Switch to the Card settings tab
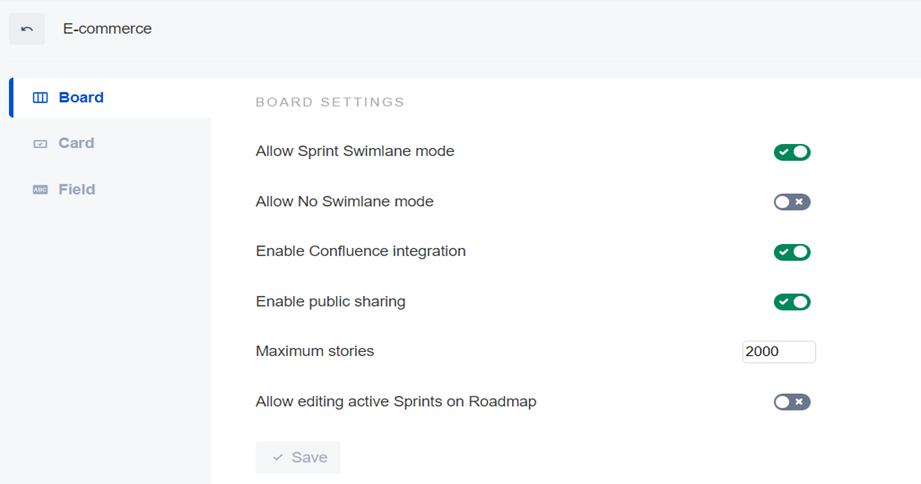 pos(76,143)
